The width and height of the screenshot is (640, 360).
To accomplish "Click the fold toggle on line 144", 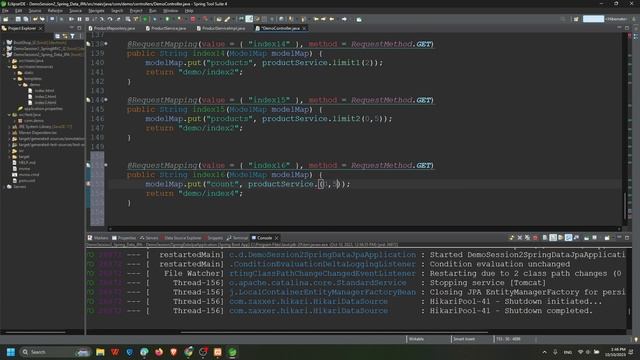I will pyautogui.click(x=106, y=100).
